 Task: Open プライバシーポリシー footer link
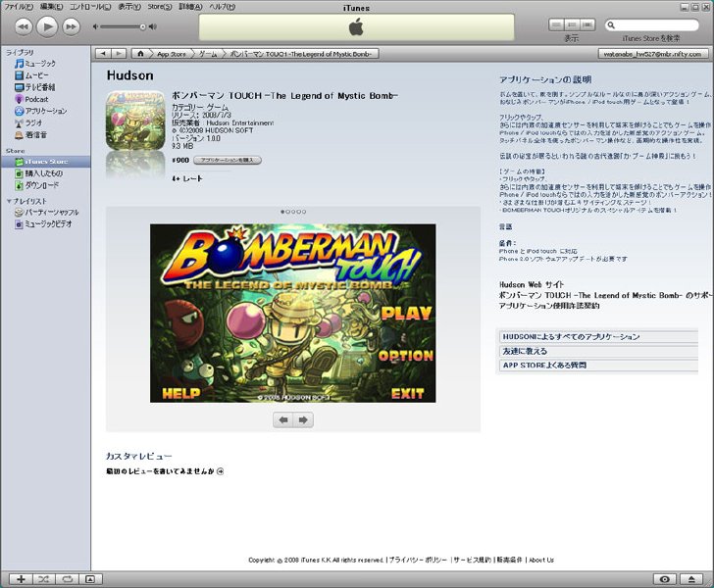click(x=418, y=560)
